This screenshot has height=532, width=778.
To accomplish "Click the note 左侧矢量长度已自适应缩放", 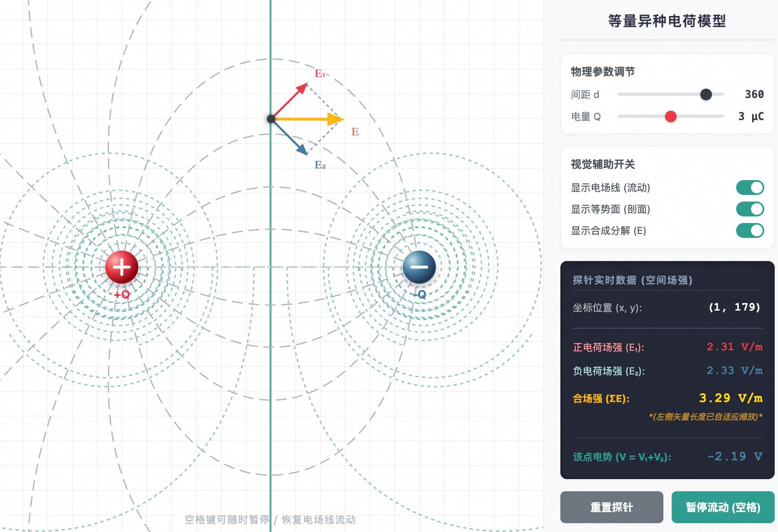I will [706, 417].
